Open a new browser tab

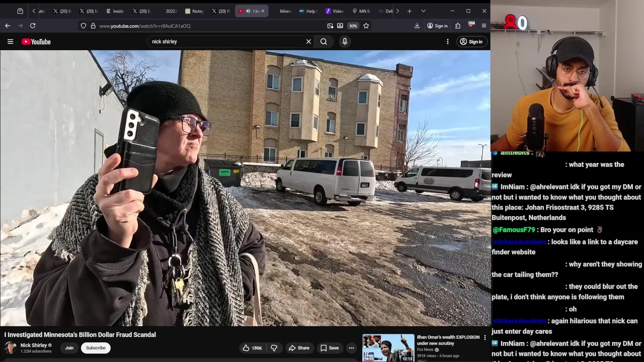click(410, 11)
